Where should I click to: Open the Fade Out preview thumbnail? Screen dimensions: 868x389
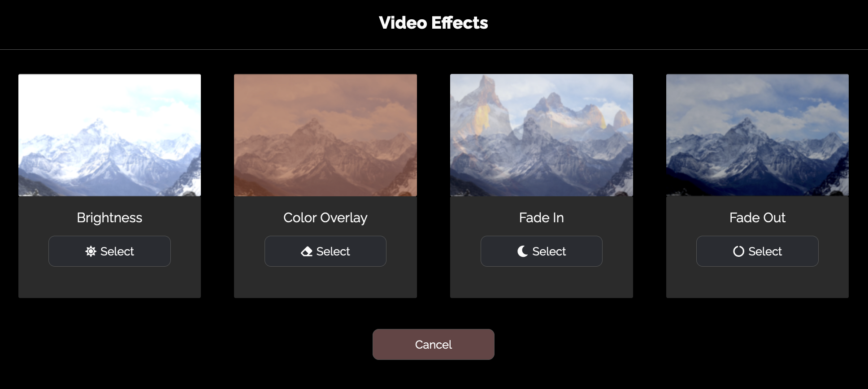pyautogui.click(x=757, y=135)
